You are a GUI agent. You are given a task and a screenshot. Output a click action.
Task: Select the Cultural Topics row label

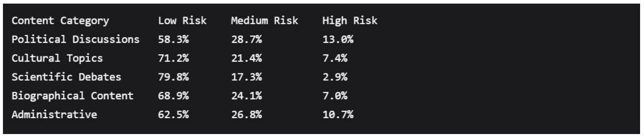click(57, 58)
